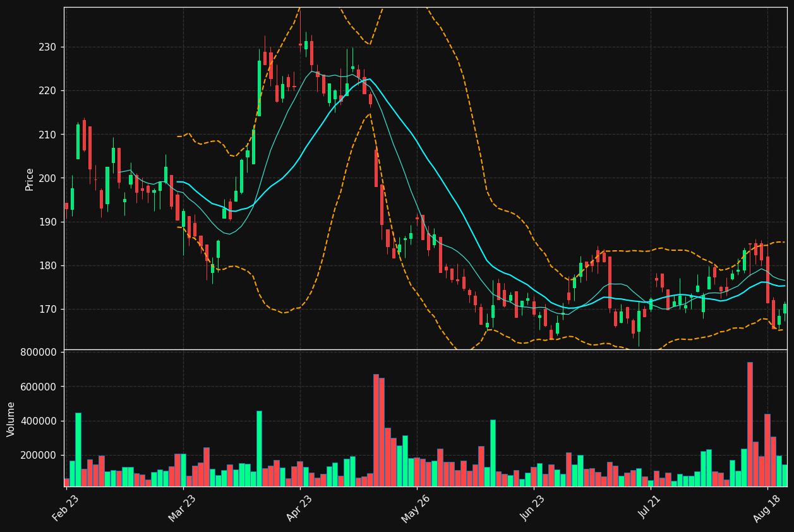
Task: Click the 210 price axis label
Action: (x=48, y=135)
